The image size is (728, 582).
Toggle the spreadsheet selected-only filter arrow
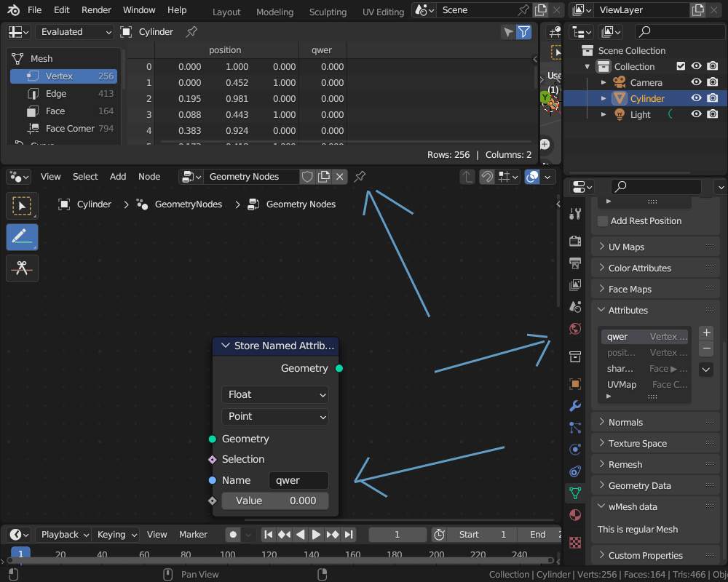[x=508, y=31]
